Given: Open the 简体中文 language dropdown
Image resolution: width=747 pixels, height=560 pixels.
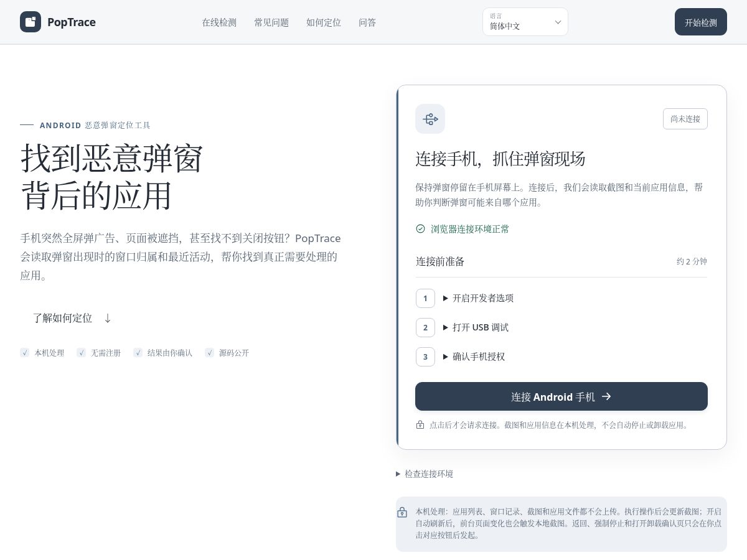Looking at the screenshot, I should pos(525,22).
